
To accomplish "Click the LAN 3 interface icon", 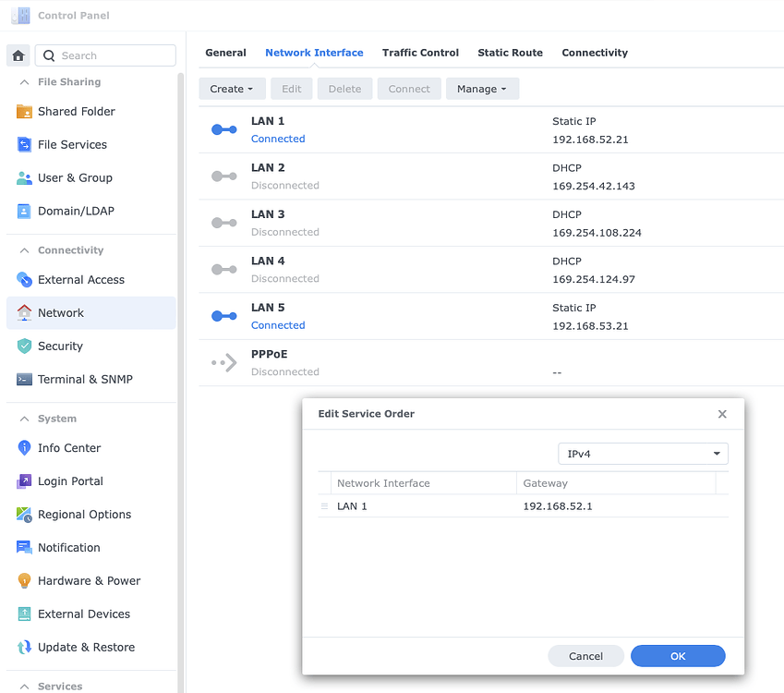I will (224, 223).
